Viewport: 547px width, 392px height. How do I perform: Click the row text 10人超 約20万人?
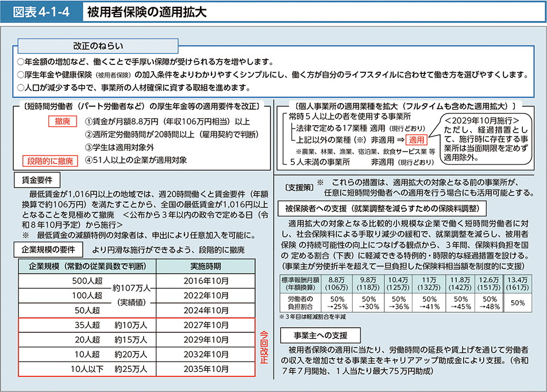point(111,354)
